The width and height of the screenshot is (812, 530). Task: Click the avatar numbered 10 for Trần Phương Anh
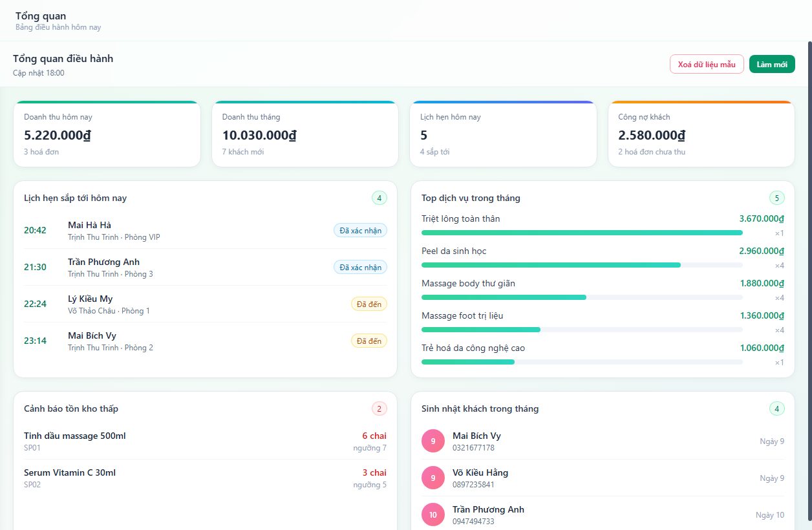(x=433, y=515)
